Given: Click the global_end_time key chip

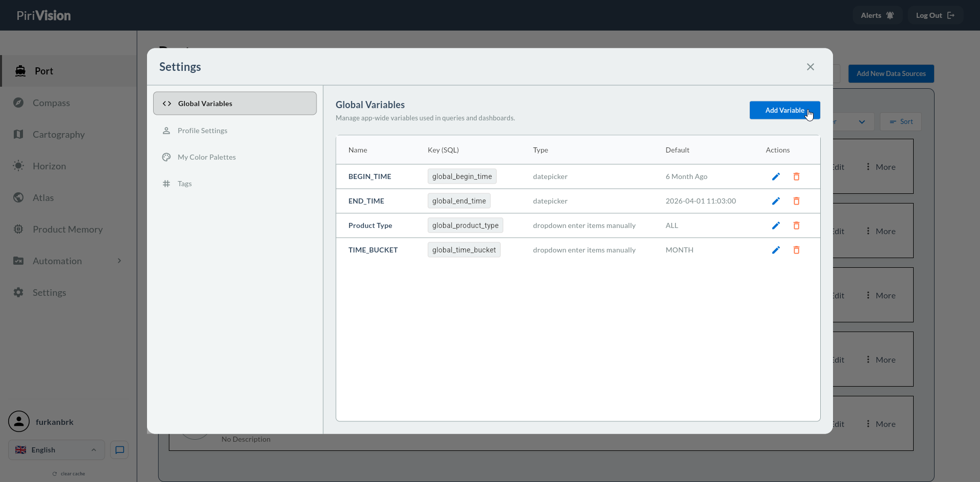Looking at the screenshot, I should [459, 201].
